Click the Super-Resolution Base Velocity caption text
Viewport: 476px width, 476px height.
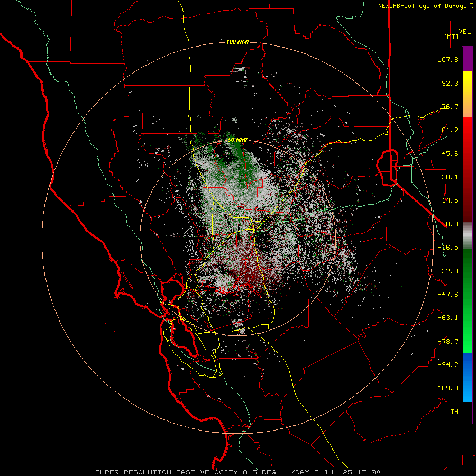[237, 472]
